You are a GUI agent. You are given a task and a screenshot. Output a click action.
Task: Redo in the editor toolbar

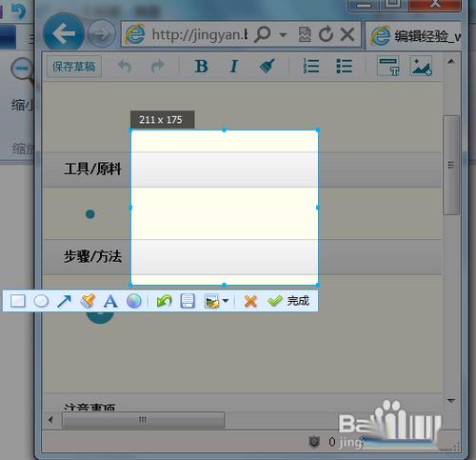click(x=157, y=66)
